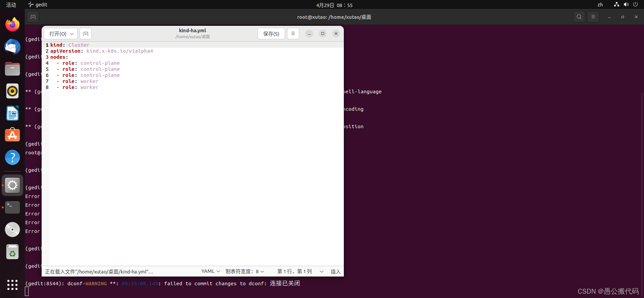The width and height of the screenshot is (644, 298).
Task: Open the power menu icon
Action: [635, 4]
